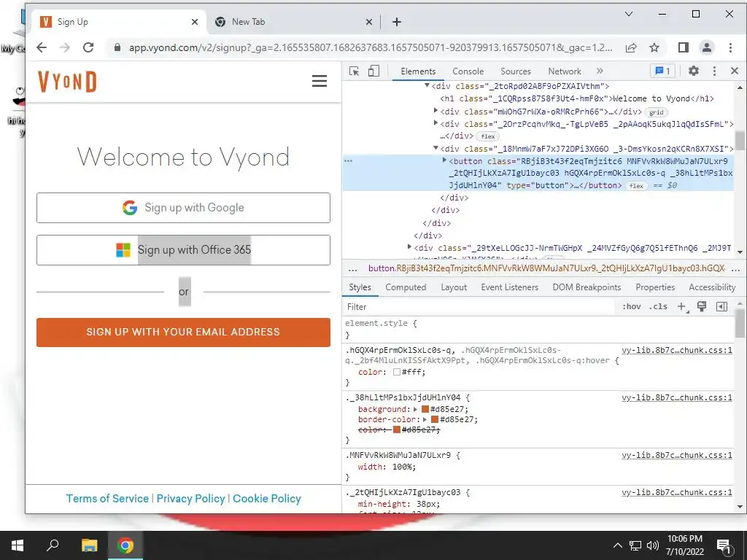Screen dimensions: 747x560
Task: Expand border-color shorthand property triangle
Action: pos(425,419)
